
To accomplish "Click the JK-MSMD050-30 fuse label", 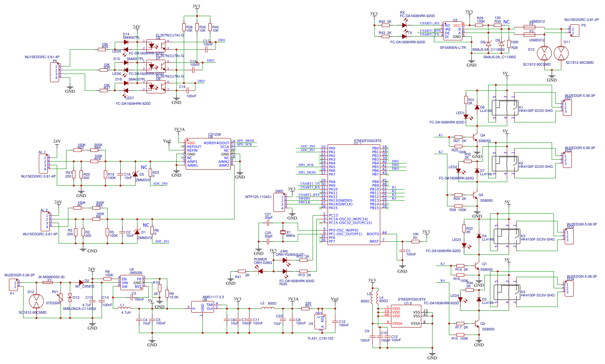I will coord(51,277).
